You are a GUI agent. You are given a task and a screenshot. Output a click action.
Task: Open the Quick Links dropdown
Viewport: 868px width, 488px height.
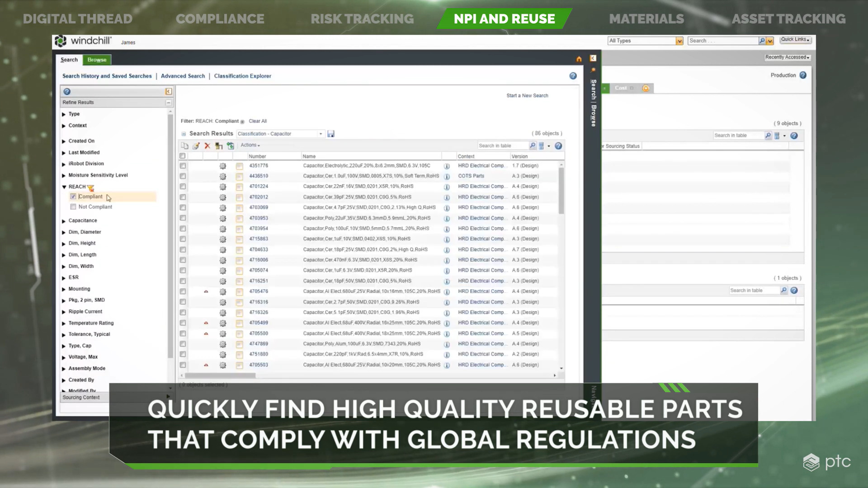[x=795, y=39]
